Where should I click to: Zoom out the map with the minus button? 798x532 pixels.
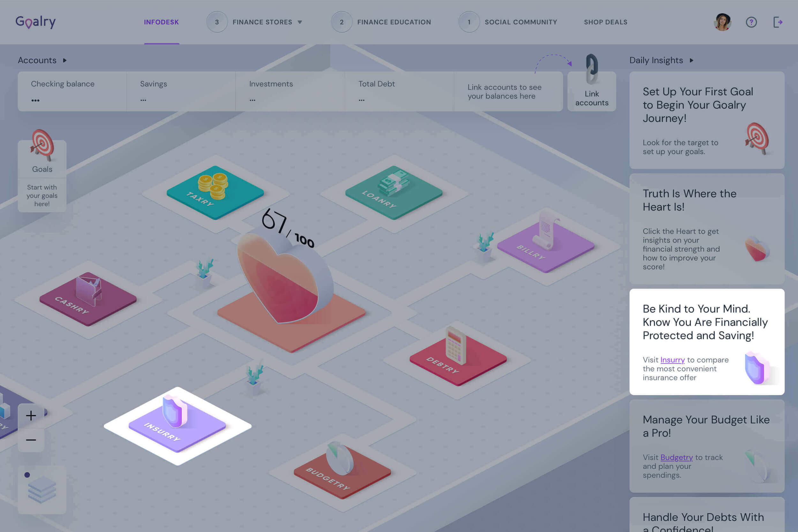tap(31, 440)
